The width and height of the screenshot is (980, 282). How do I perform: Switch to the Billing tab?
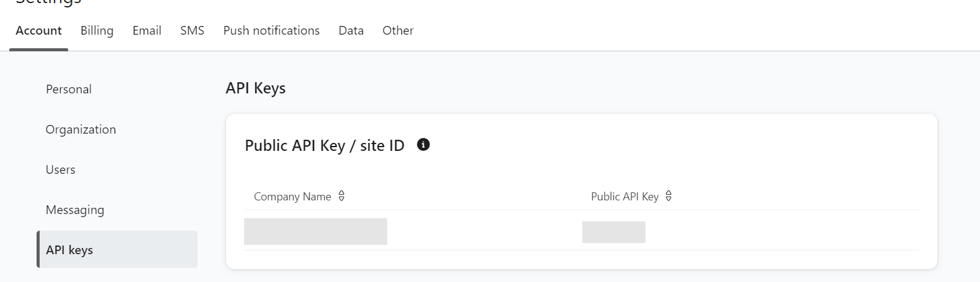coord(97,30)
